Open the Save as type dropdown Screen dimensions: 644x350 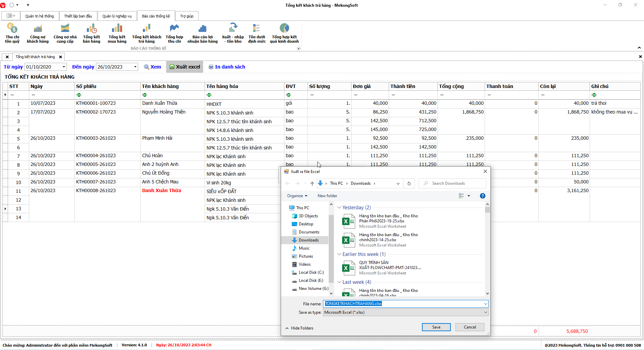click(485, 312)
